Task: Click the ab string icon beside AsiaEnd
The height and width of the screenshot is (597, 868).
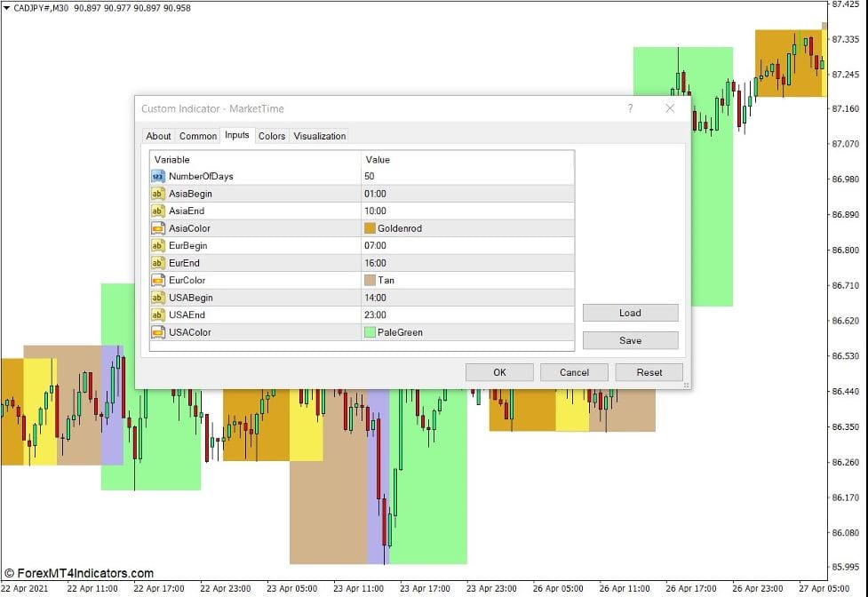Action: 157,211
